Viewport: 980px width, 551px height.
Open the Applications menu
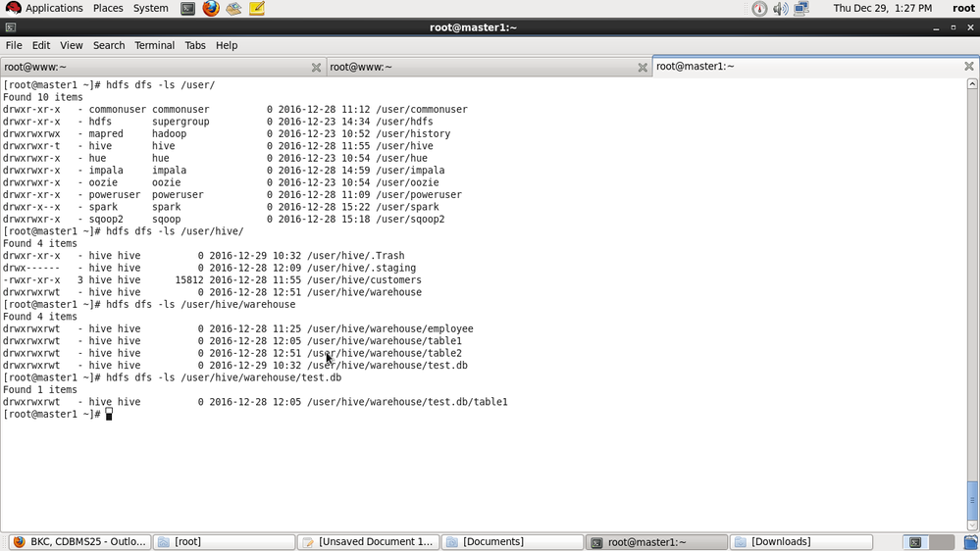pos(54,8)
